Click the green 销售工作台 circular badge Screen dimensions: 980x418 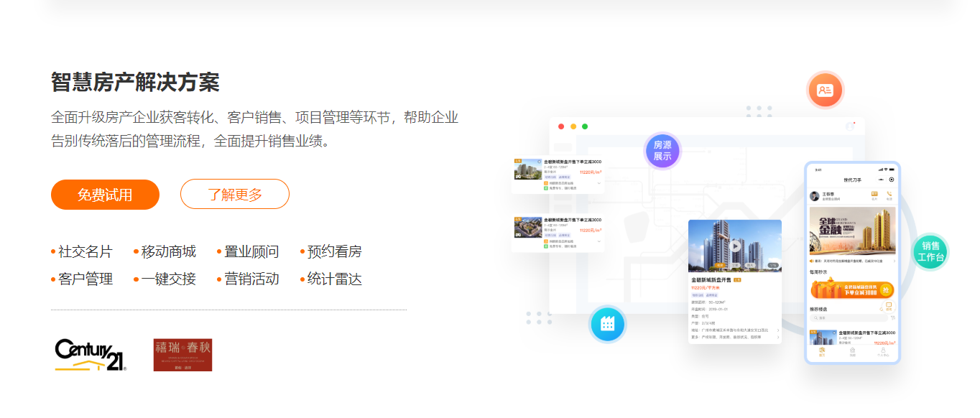tap(930, 251)
